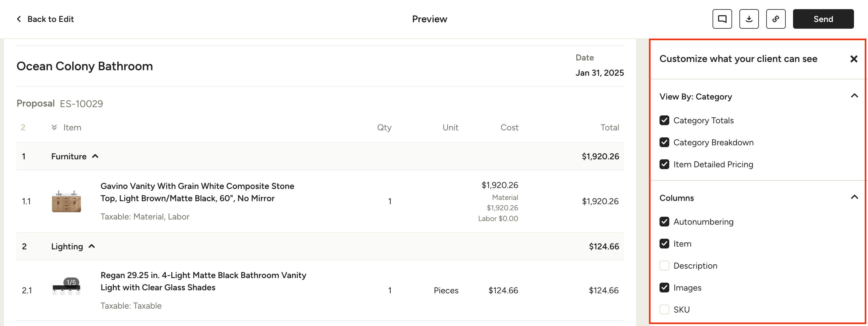Go Back to Edit
868x326 pixels.
pos(50,19)
